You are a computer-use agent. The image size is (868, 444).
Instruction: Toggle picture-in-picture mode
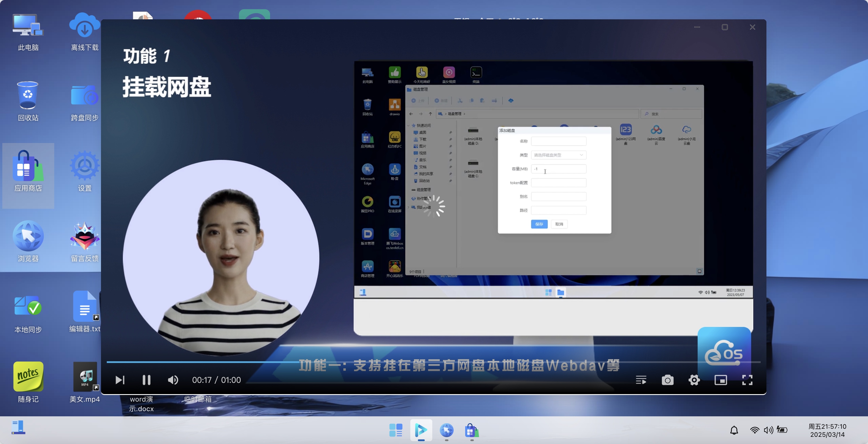point(721,380)
